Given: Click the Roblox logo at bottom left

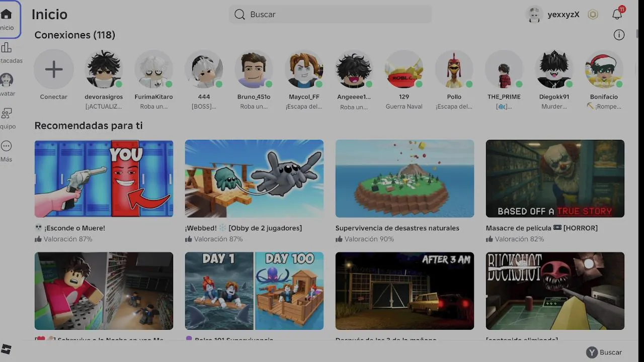Looking at the screenshot, I should (x=6, y=349).
